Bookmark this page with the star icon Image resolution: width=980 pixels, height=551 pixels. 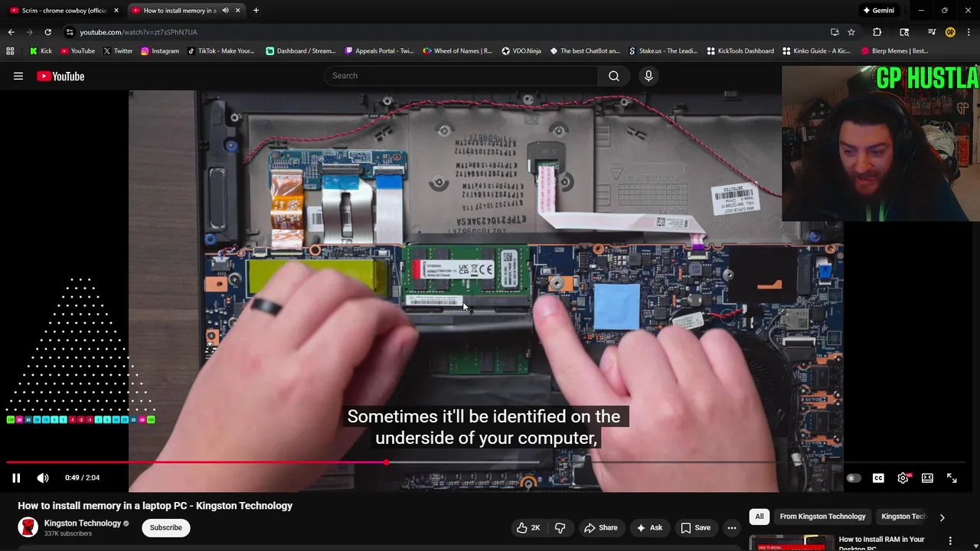pos(851,32)
